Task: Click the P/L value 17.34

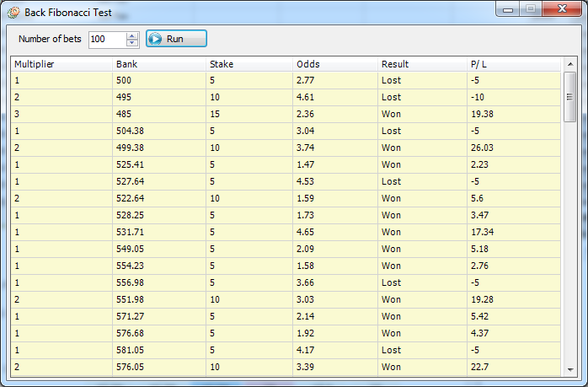Action: pyautogui.click(x=482, y=233)
